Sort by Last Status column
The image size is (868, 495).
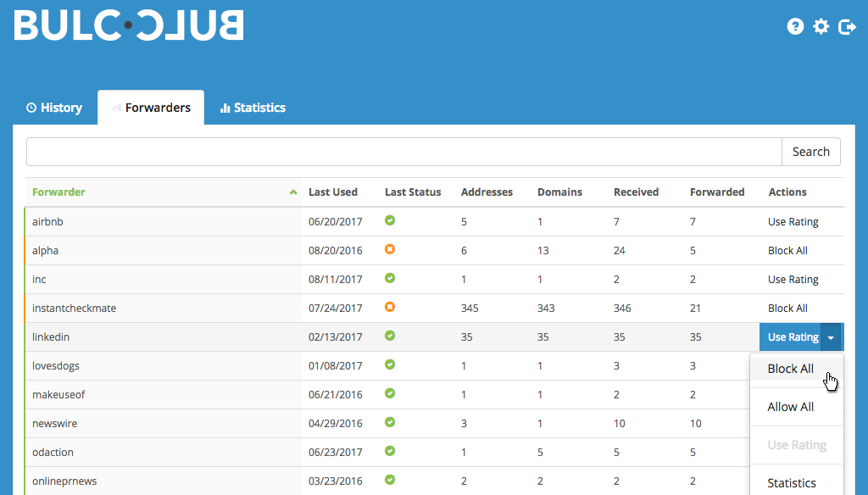click(413, 192)
